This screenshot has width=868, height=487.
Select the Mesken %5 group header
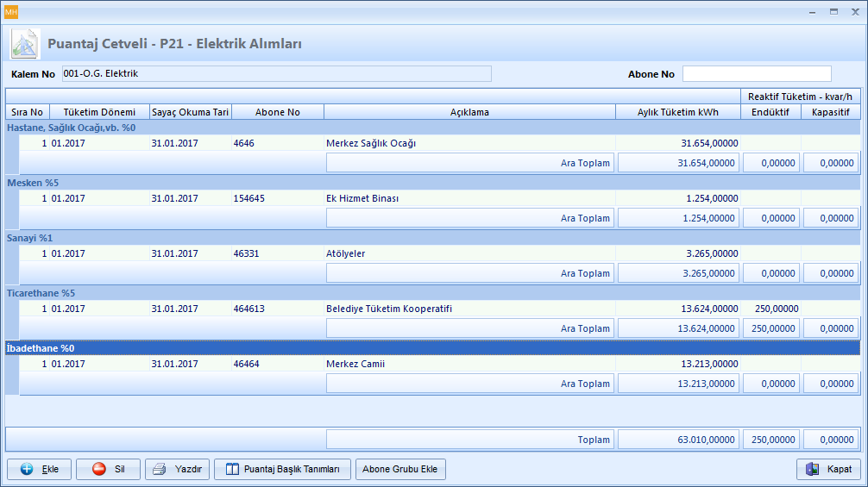pos(33,183)
